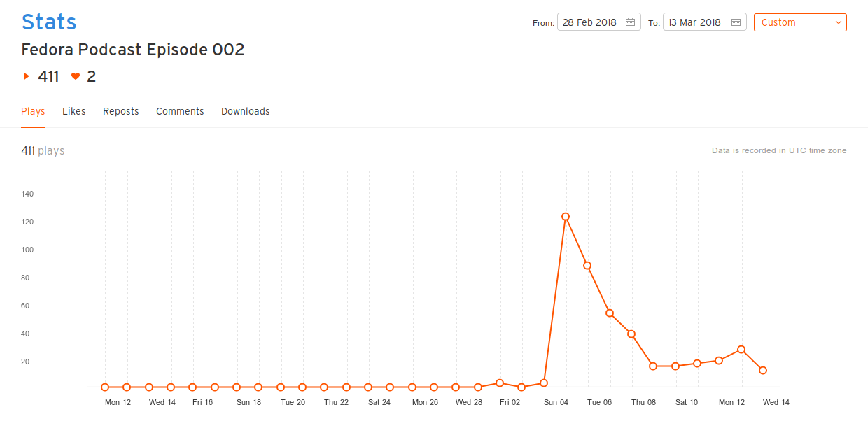Viewport: 868px width, 435px height.
Task: Click the Fedora Podcast Episode 002 title
Action: coord(133,50)
